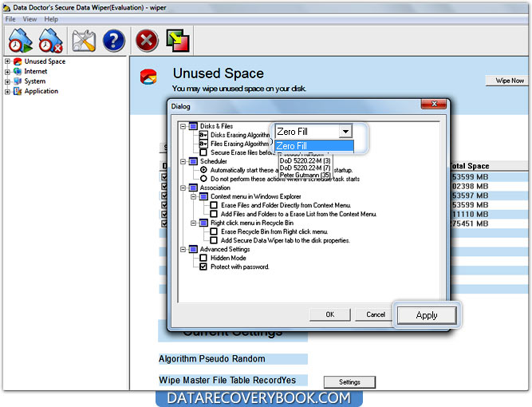Open the Help menu
Viewport: 532px width, 407px height.
click(51, 19)
